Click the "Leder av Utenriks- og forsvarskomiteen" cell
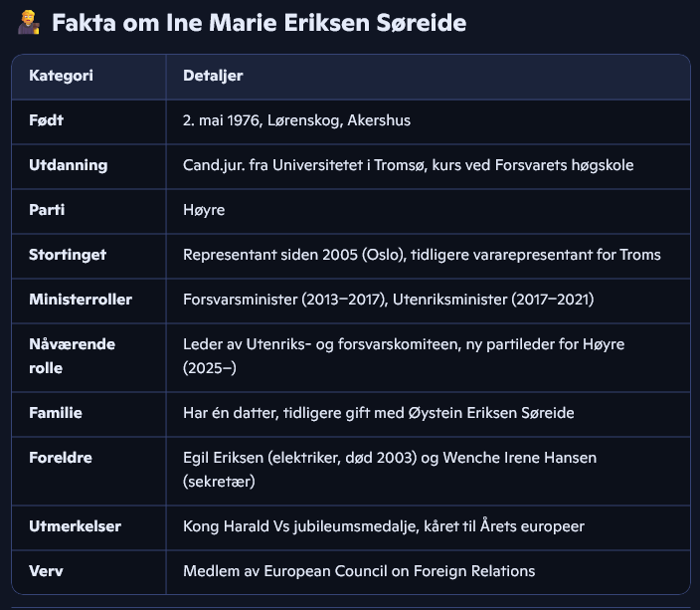700x610 pixels. [x=404, y=355]
